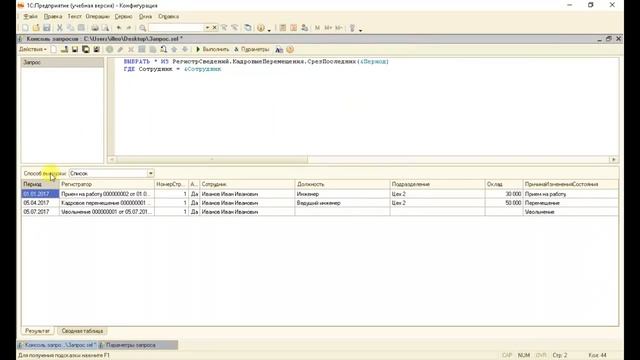Screen dimensions: 640x360
Task: Select the 05.04.2017 period cell
Action: pyautogui.click(x=40, y=203)
